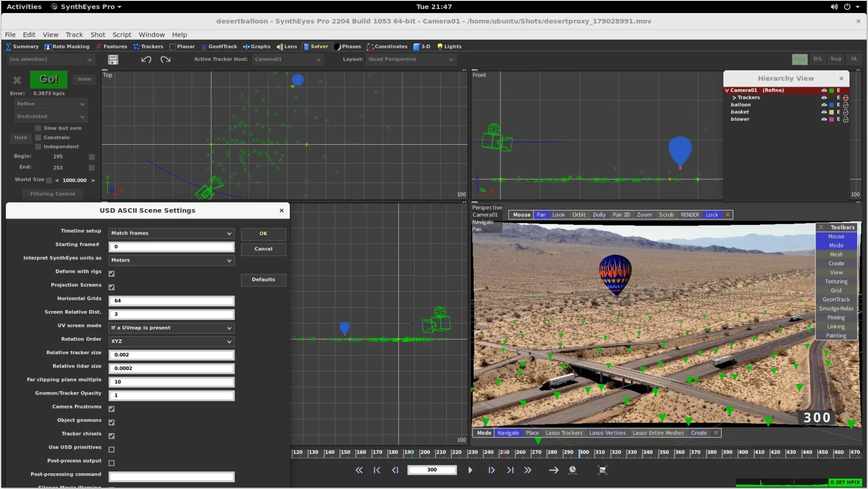Click the frame range clock icon

(572, 470)
